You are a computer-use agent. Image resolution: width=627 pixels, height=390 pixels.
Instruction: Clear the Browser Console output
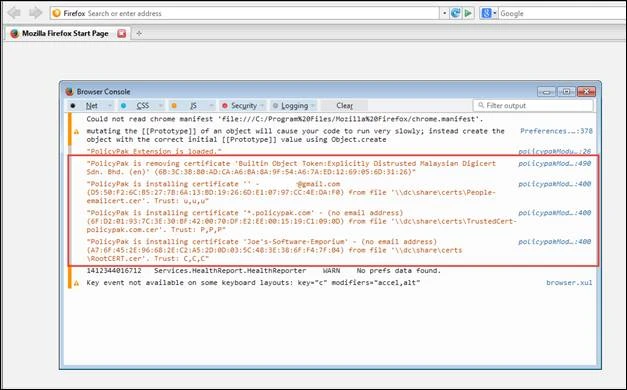344,106
